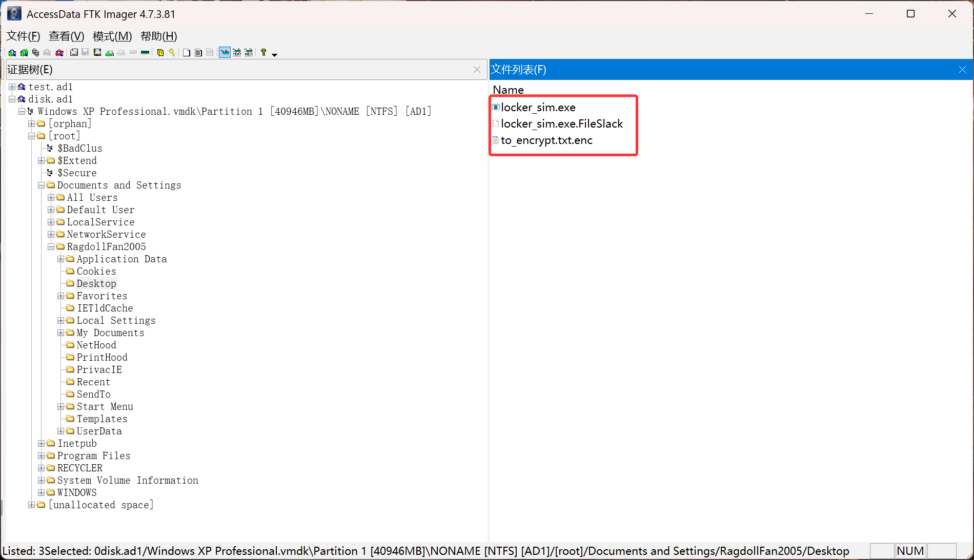The width and height of the screenshot is (974, 560).
Task: Select the $BadClus entry
Action: (79, 149)
